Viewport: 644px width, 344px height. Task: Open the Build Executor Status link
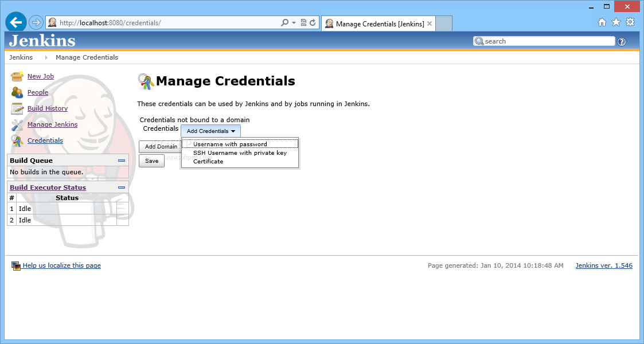click(x=48, y=187)
